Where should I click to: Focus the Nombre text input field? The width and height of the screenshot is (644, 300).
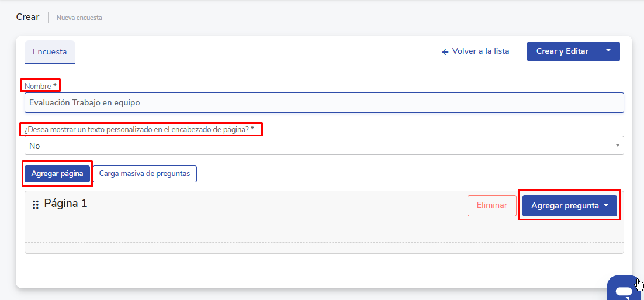[x=324, y=102]
